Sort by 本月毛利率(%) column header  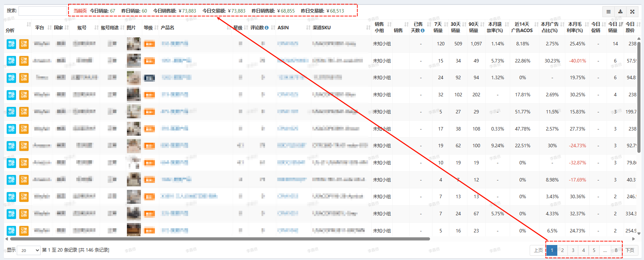coord(575,27)
